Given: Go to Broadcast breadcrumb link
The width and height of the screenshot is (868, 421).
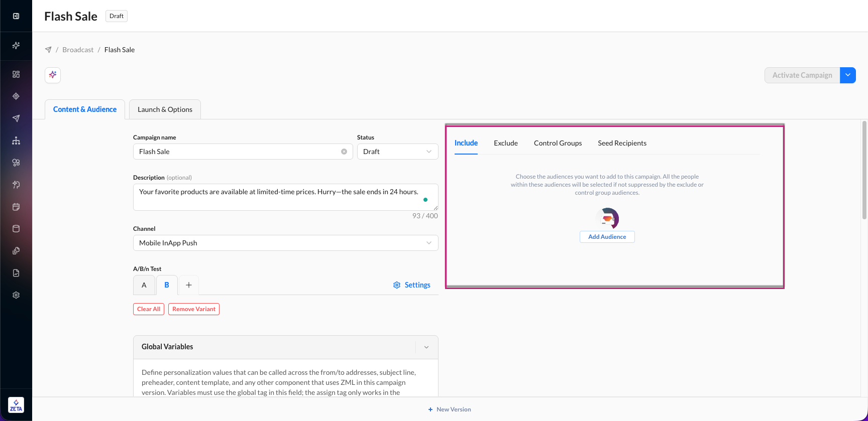Looking at the screenshot, I should pyautogui.click(x=78, y=50).
